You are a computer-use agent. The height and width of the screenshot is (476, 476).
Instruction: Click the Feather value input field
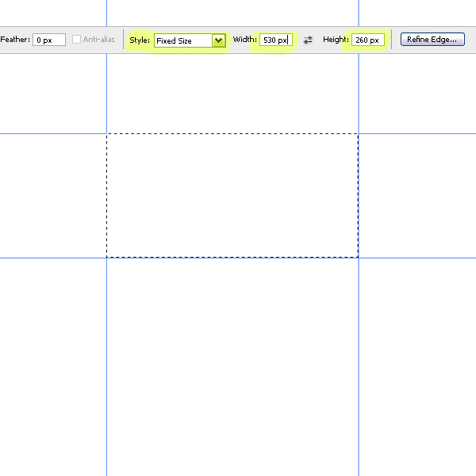click(x=49, y=40)
